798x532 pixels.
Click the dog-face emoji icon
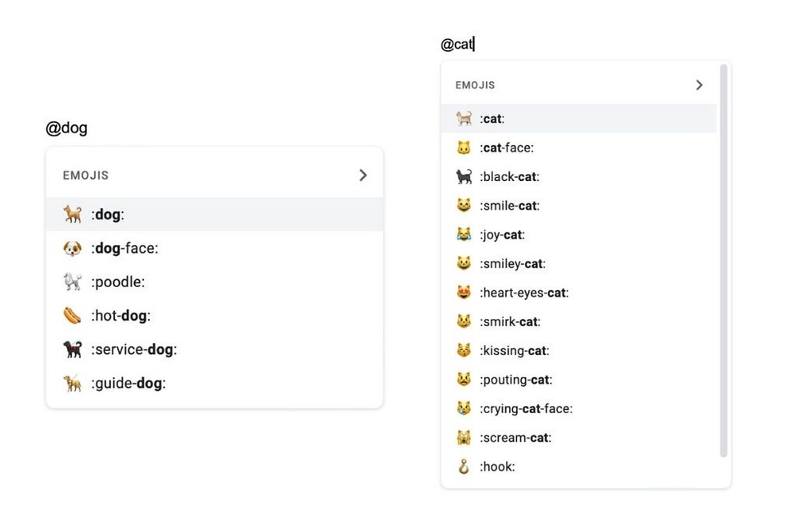73,248
